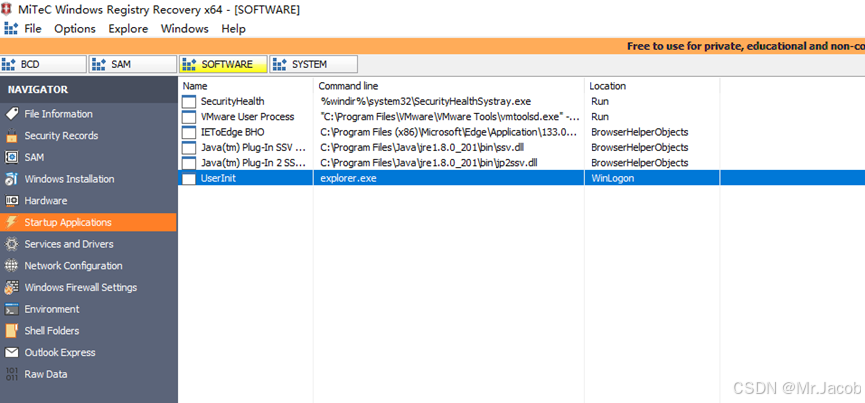Click the SYSTEM tab hive icon
The image size is (865, 403).
(279, 65)
